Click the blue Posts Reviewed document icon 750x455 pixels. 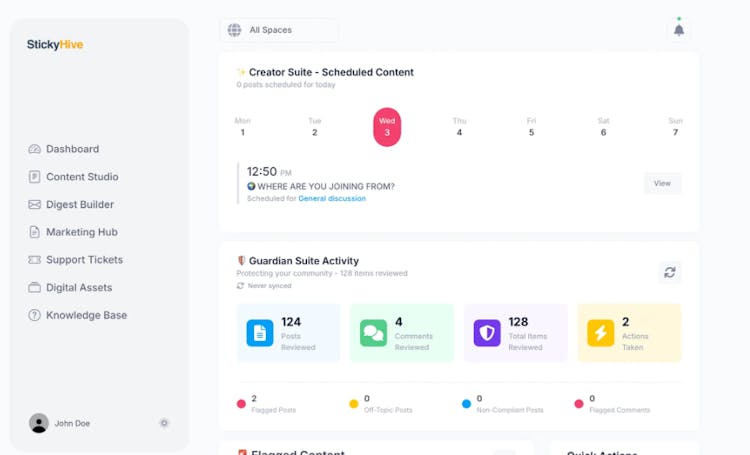tap(260, 333)
